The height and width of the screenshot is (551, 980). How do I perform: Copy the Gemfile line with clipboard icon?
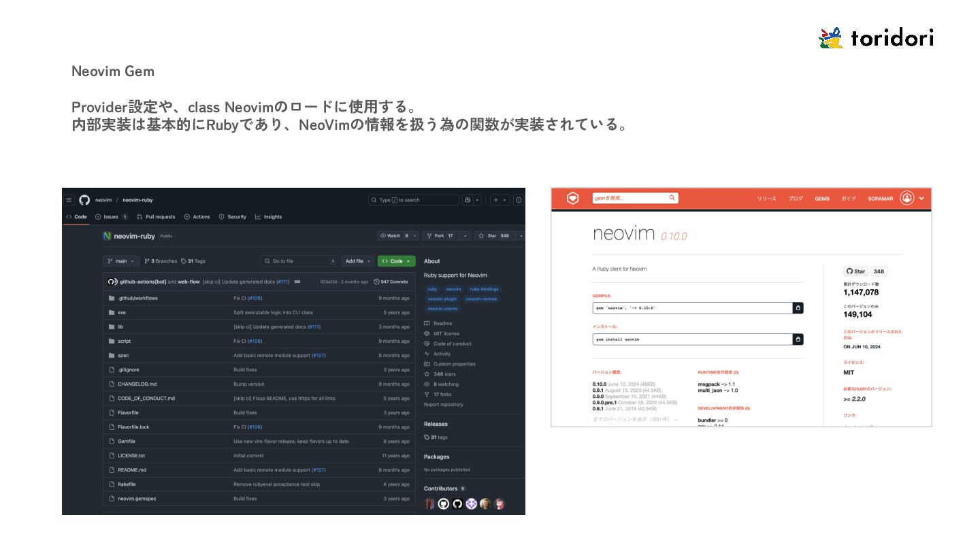pos(798,307)
